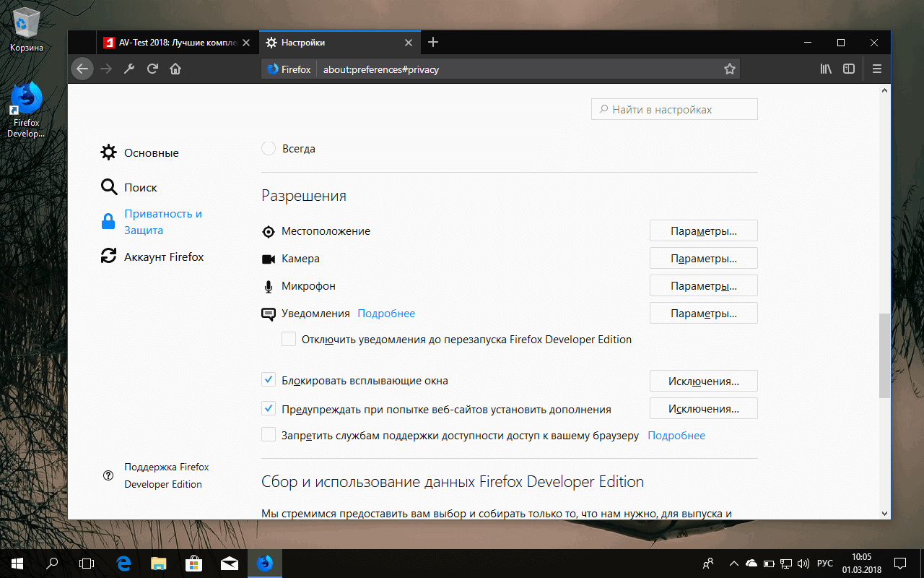Select the Всегда radio button
Image resolution: width=924 pixels, height=578 pixels.
268,147
